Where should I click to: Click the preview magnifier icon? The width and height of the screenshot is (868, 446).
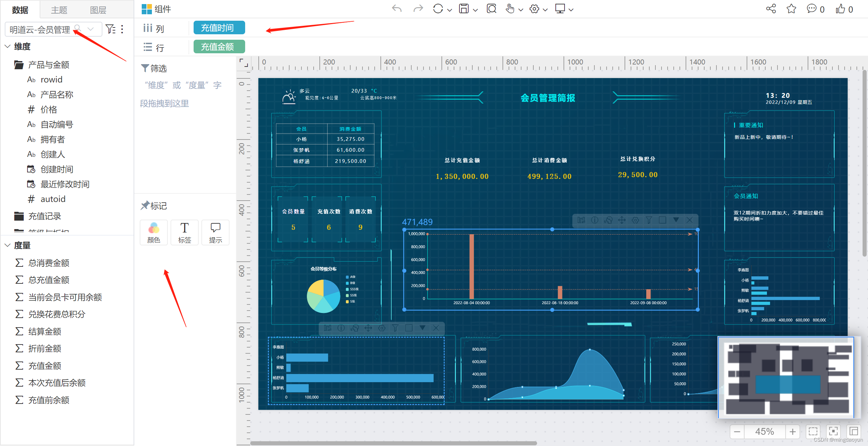[x=491, y=9]
